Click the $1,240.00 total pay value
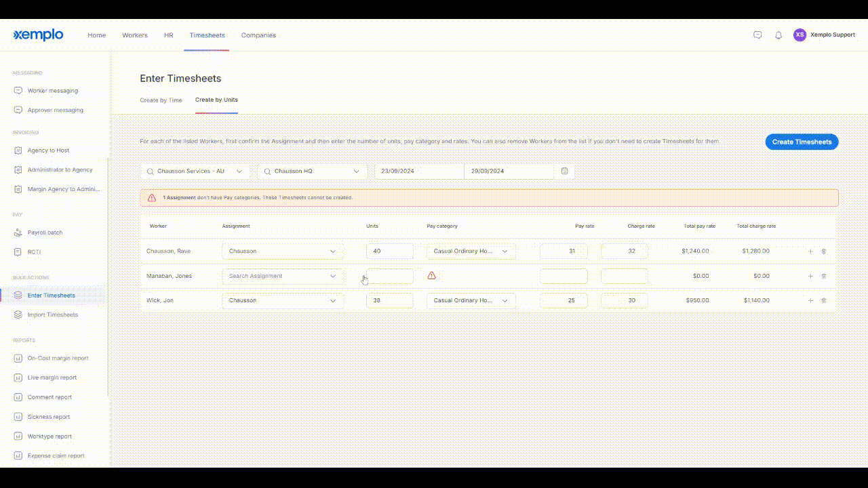Viewport: 868px width, 488px height. point(696,251)
